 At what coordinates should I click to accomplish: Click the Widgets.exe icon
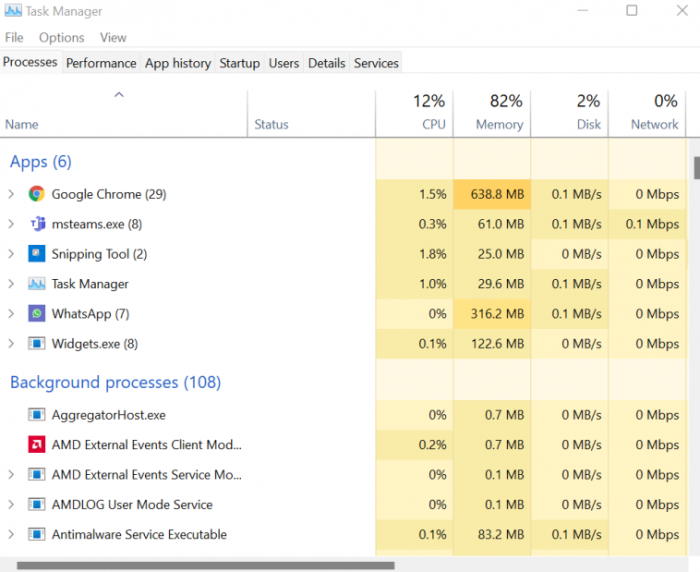pos(37,343)
